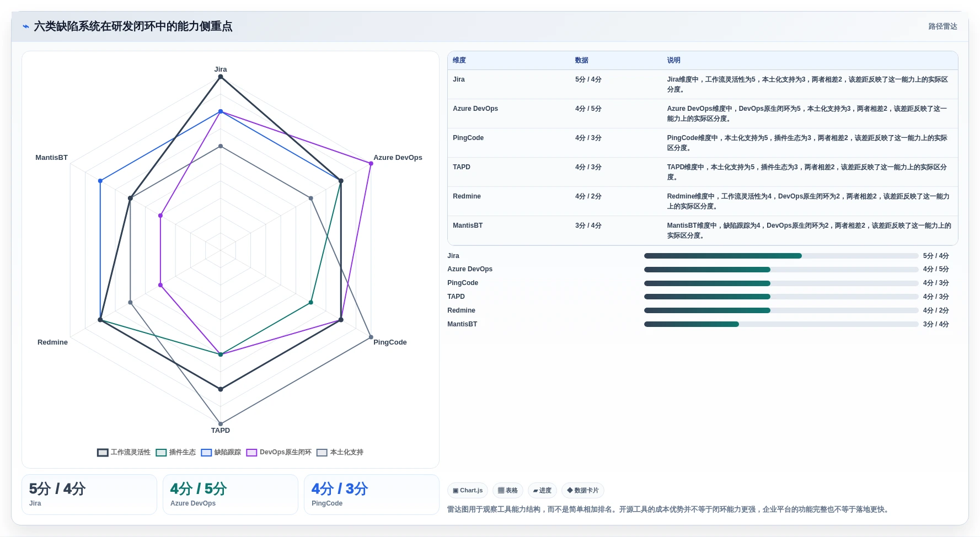Click the MantisBT 3分 / 4分 progress value
This screenshot has width=980, height=537.
(936, 324)
